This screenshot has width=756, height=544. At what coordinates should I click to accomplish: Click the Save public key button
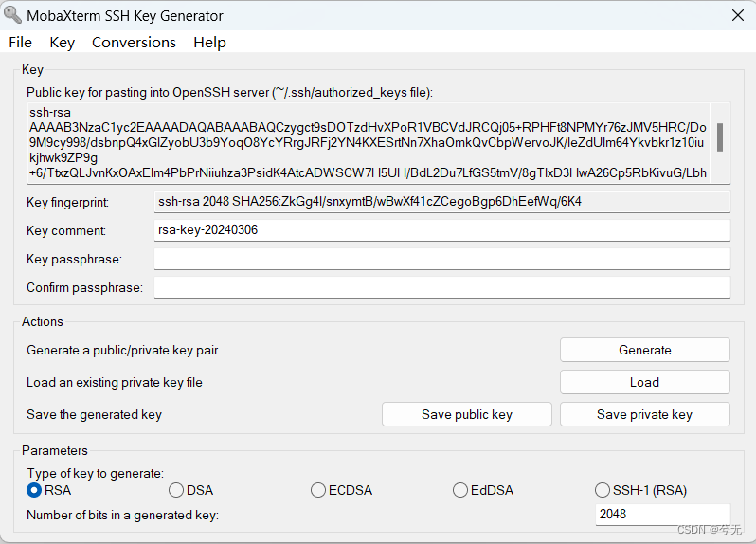tap(467, 414)
